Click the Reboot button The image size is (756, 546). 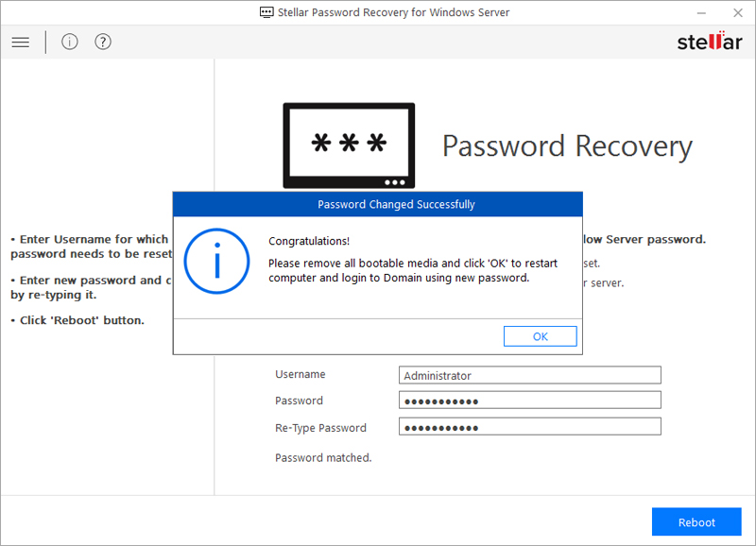696,521
